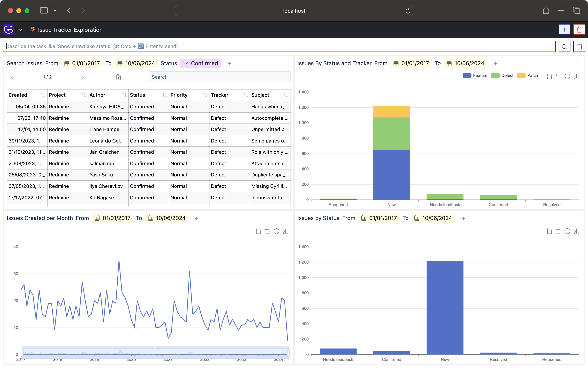Screen dimensions: 588x368
Task: Sort table by Priority column
Action: (x=205, y=95)
